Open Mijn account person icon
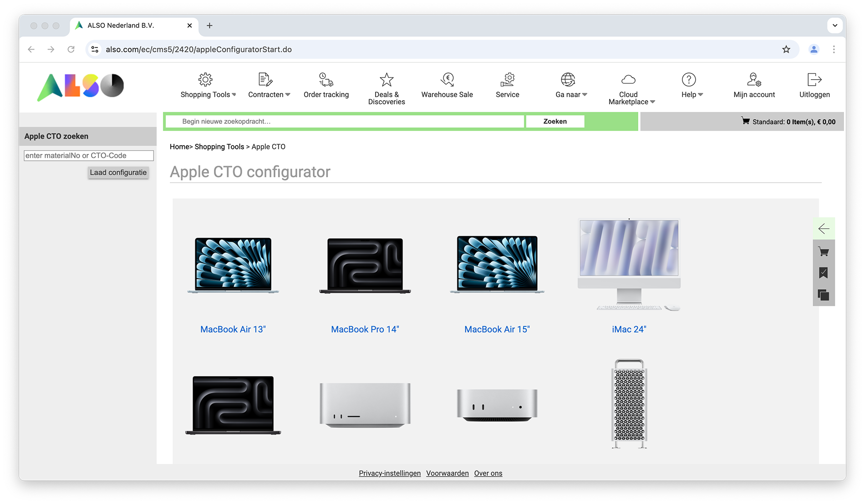This screenshot has height=504, width=865. [x=754, y=80]
